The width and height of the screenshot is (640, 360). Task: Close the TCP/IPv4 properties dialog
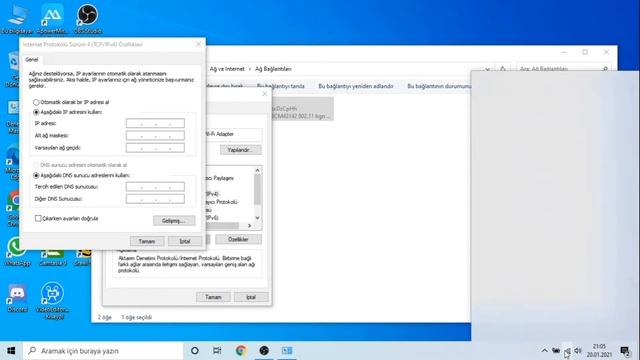point(198,44)
